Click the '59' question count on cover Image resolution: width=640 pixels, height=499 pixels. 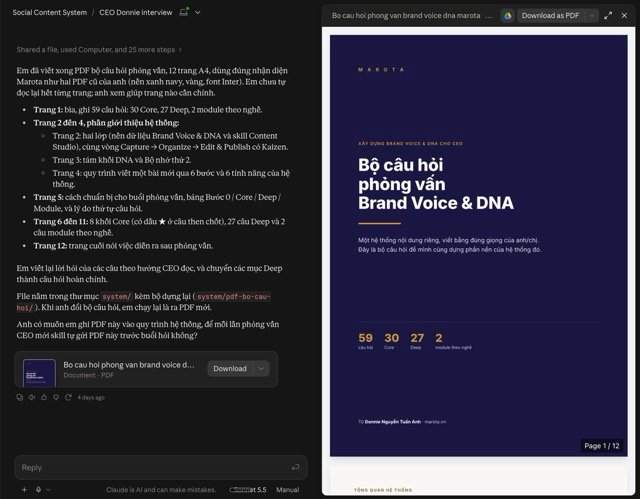coord(365,338)
